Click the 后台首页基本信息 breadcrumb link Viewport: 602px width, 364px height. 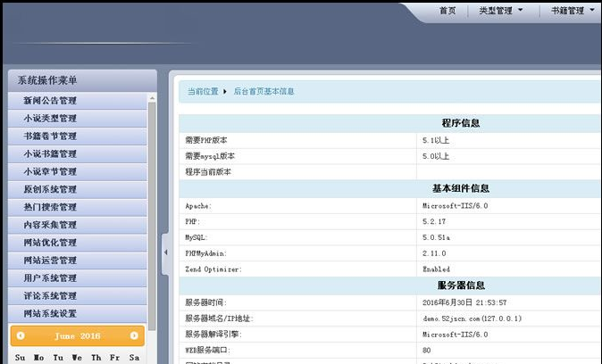pyautogui.click(x=263, y=92)
